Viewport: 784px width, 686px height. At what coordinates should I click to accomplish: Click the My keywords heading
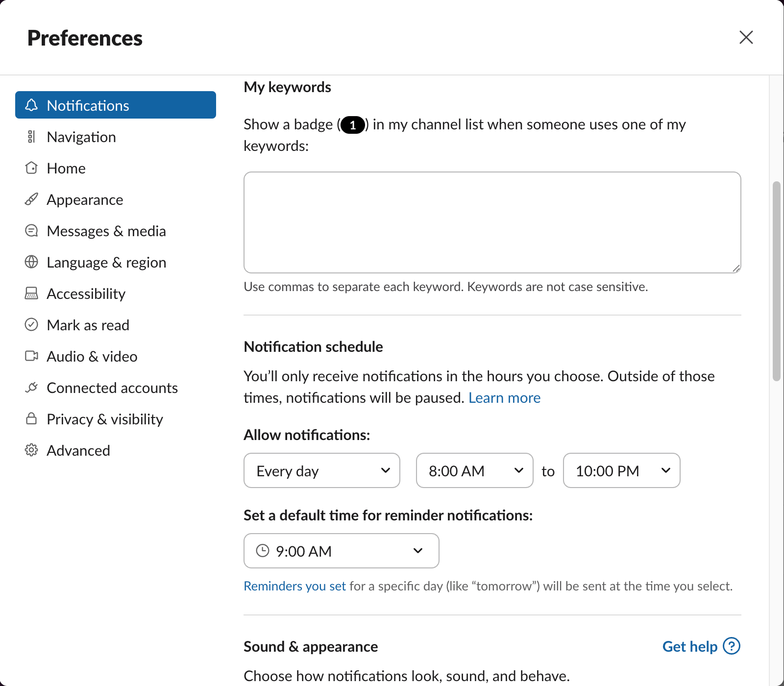point(288,87)
